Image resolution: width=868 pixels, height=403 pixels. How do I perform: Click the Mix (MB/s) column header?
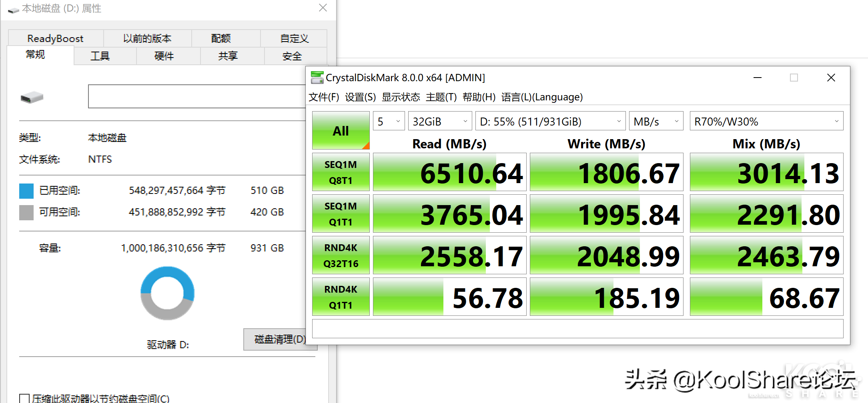point(766,144)
